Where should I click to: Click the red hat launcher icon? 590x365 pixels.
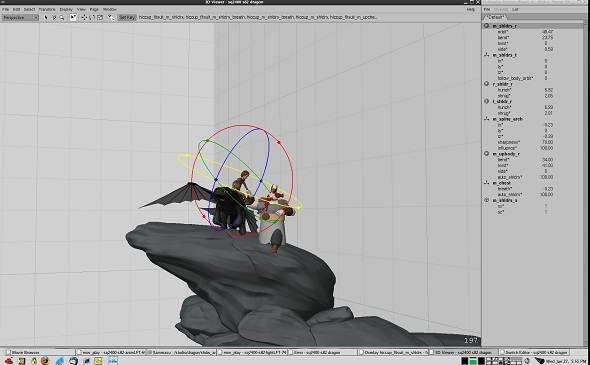tap(9, 361)
